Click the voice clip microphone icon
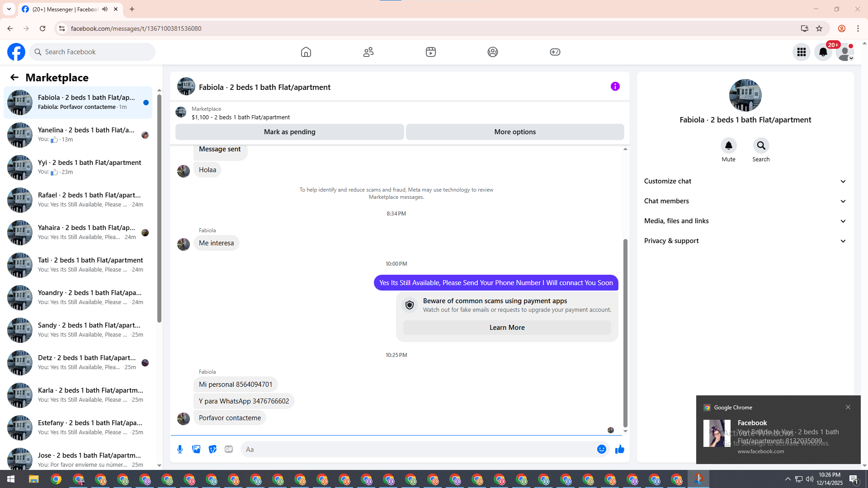The height and width of the screenshot is (488, 868). click(x=180, y=449)
